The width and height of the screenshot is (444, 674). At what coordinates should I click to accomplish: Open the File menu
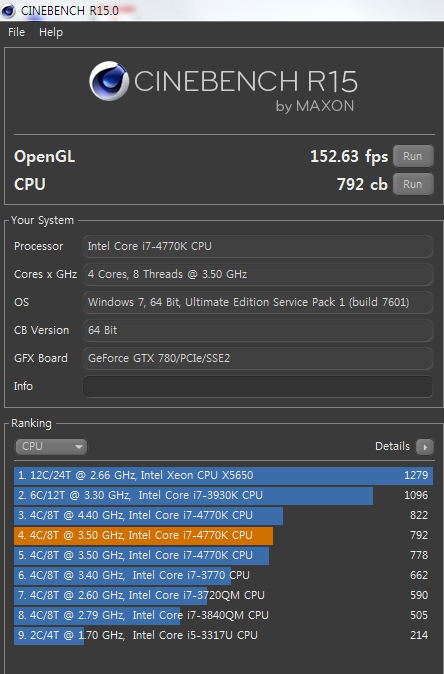(x=16, y=32)
